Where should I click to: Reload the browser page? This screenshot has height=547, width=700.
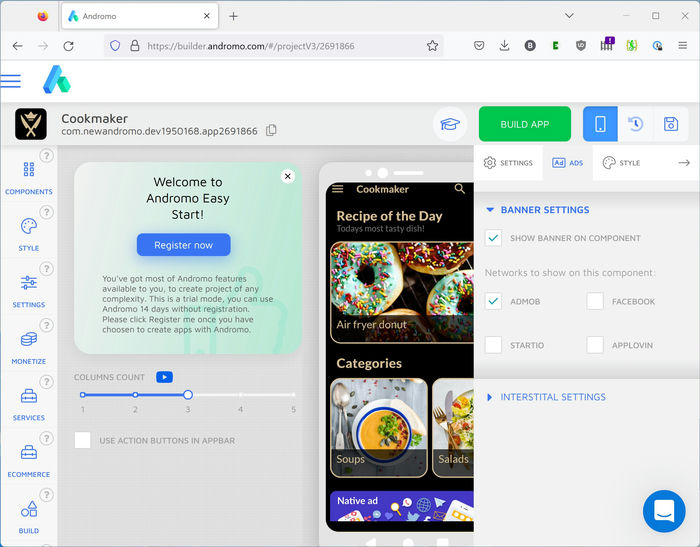tap(68, 46)
